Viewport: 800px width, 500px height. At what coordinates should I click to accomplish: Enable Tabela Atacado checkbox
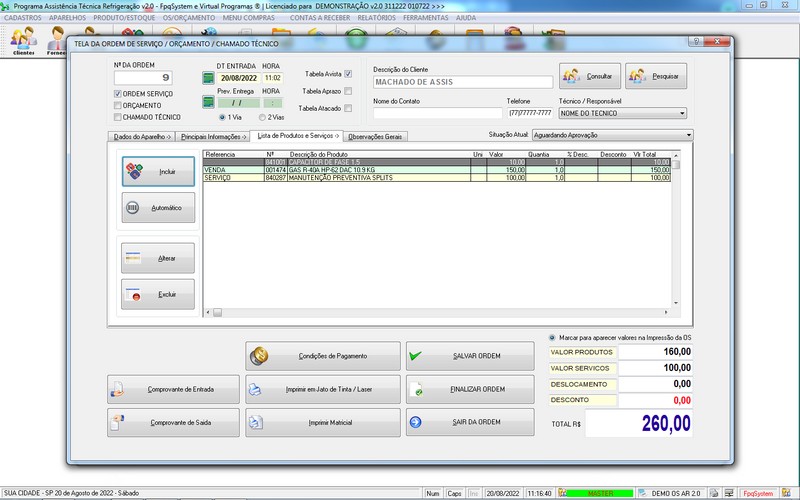pos(348,108)
